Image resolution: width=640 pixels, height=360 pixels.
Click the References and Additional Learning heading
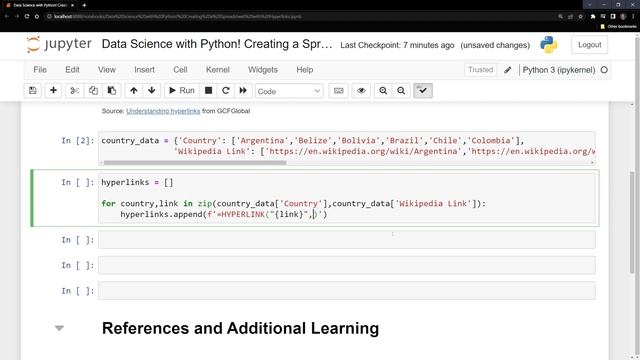(x=240, y=329)
